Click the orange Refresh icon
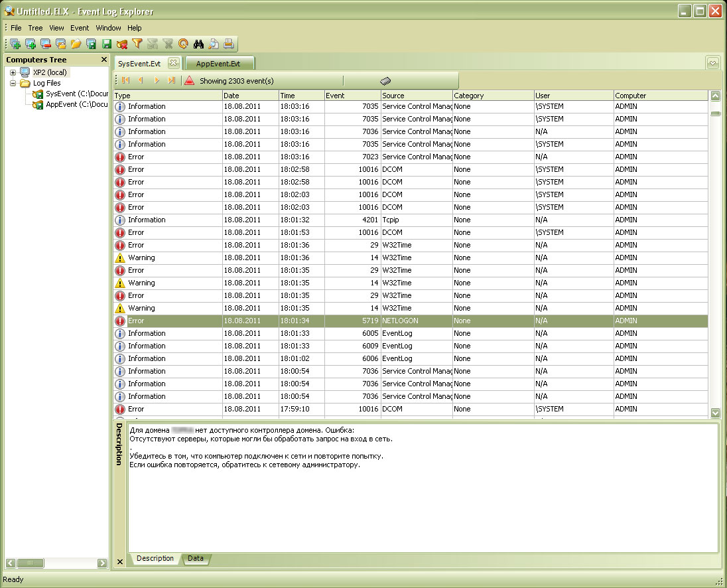The width and height of the screenshot is (727, 588). click(x=183, y=44)
